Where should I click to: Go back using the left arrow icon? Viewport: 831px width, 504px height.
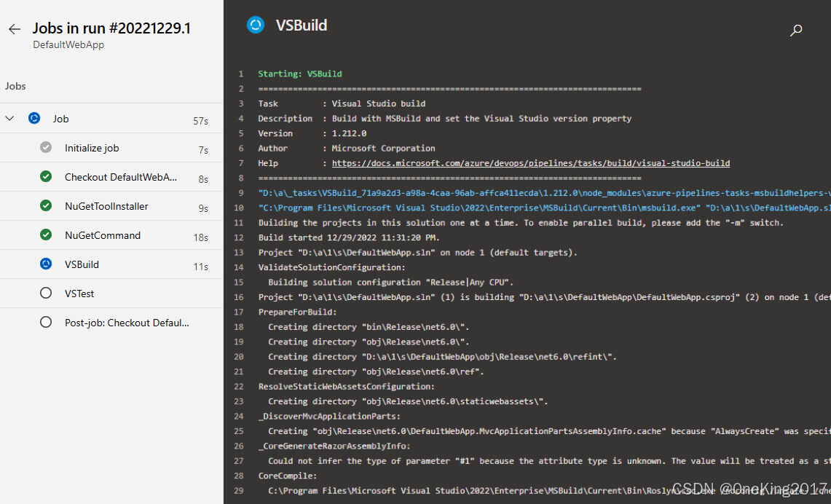click(15, 29)
